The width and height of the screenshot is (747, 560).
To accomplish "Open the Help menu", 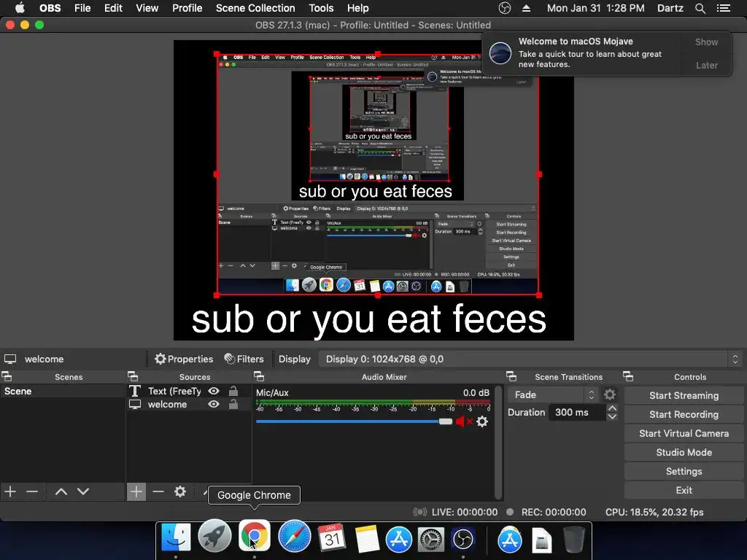I will [357, 8].
